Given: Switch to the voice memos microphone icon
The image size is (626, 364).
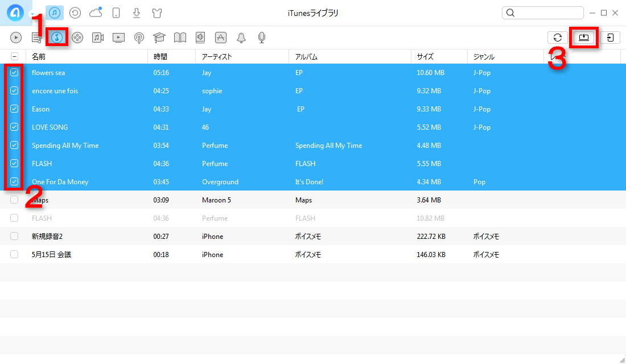Looking at the screenshot, I should [x=262, y=38].
